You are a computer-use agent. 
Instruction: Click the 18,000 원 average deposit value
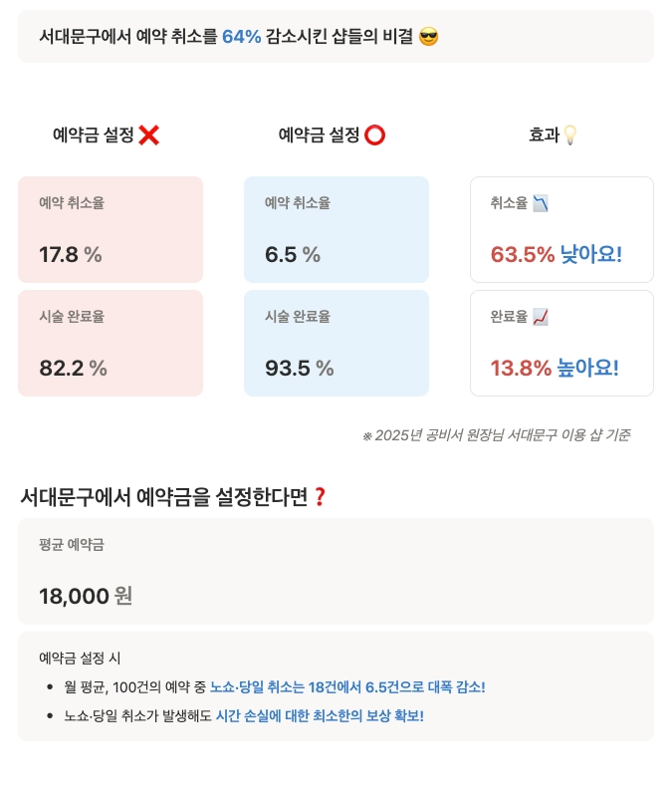pyautogui.click(x=86, y=596)
